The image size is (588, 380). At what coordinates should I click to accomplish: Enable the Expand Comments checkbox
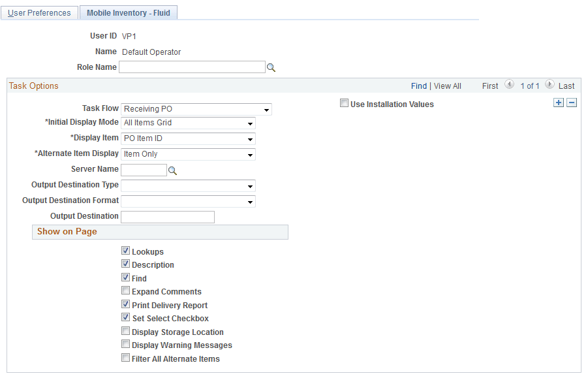coord(125,291)
